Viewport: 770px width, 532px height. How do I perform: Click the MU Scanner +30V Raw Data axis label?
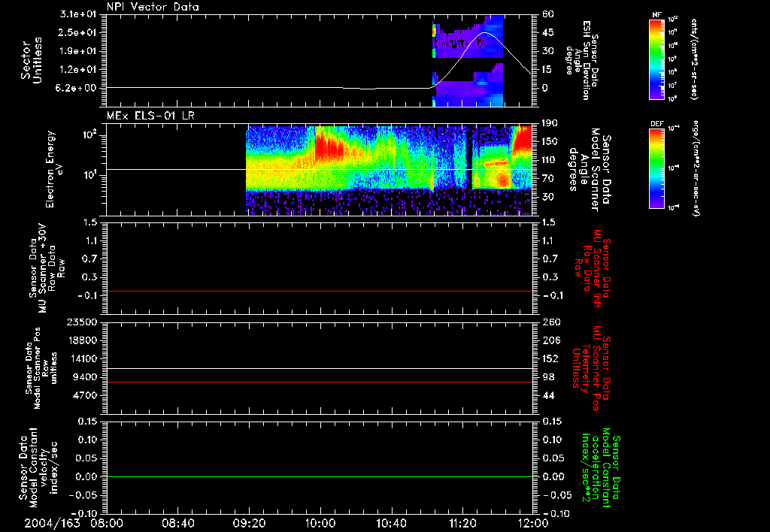coord(47,268)
